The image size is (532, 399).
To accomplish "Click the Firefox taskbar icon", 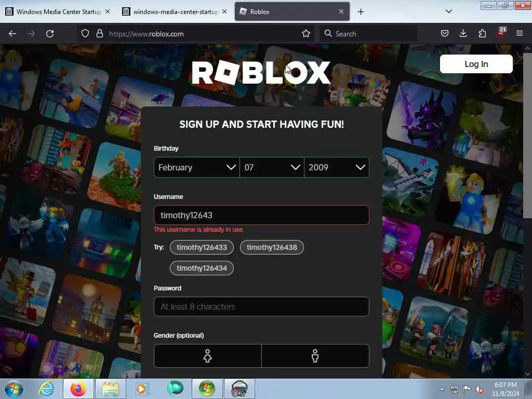I will [x=78, y=389].
